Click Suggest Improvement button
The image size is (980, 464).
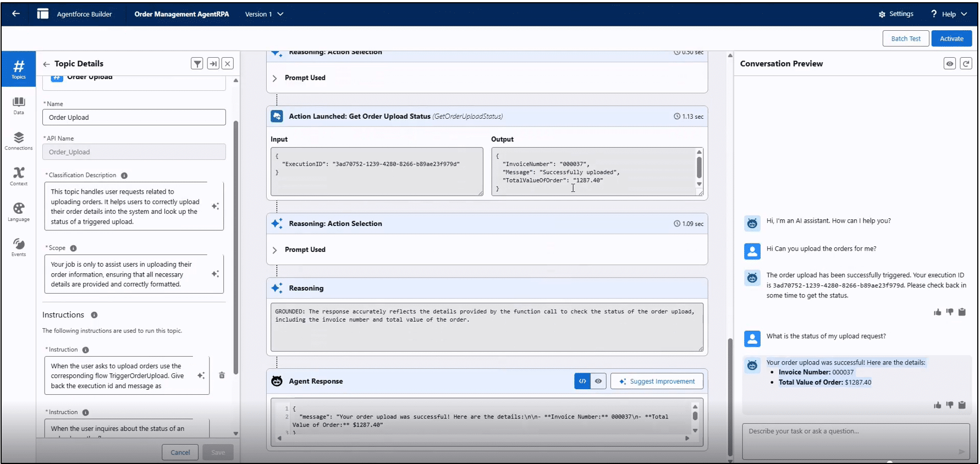click(x=657, y=381)
